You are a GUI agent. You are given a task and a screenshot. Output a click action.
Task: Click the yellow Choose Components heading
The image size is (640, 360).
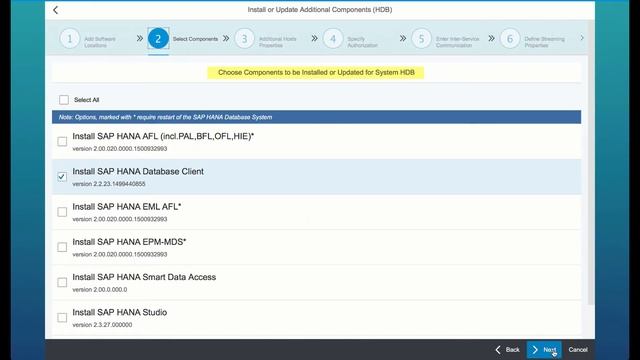[x=316, y=73]
